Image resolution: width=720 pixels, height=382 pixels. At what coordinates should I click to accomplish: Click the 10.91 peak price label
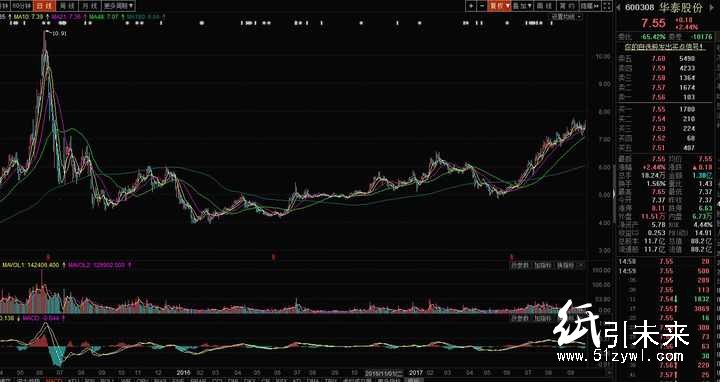click(59, 34)
